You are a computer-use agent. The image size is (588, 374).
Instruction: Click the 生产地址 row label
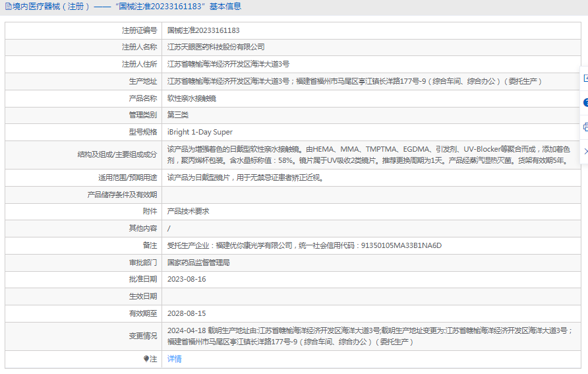coord(143,81)
